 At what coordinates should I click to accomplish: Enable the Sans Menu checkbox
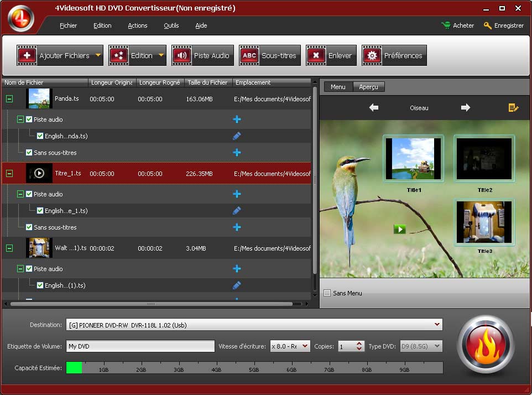[327, 293]
